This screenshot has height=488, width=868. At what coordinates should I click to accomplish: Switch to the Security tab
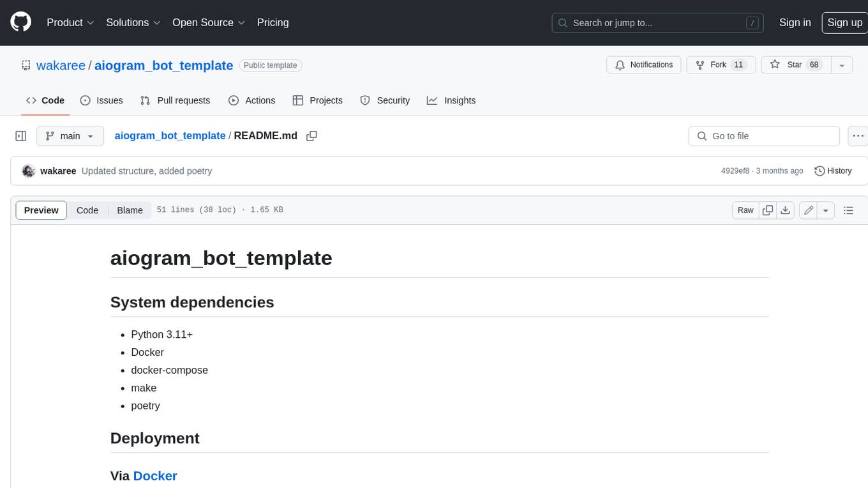click(x=385, y=100)
